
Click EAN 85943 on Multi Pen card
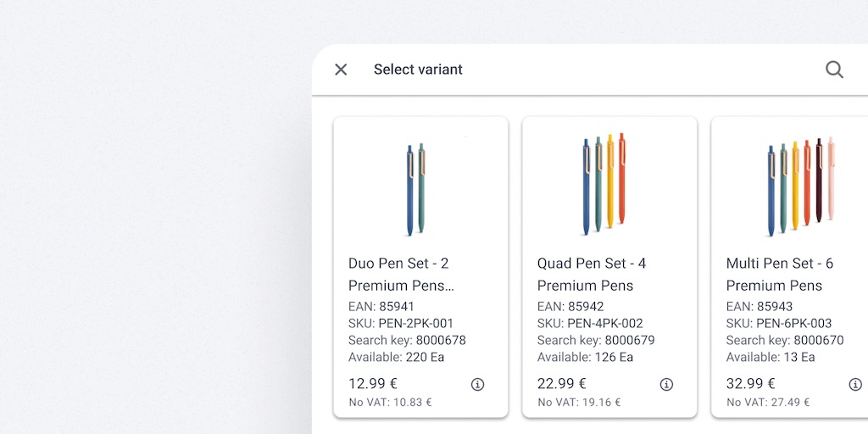(x=759, y=307)
